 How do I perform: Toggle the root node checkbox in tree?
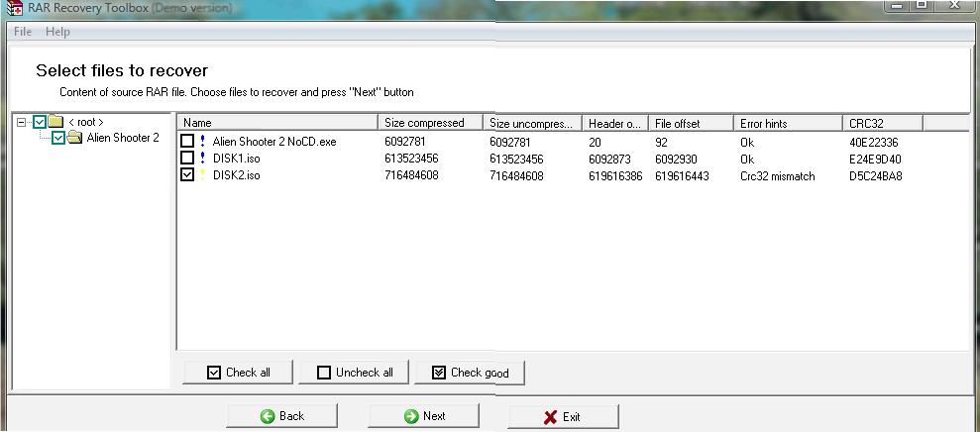[x=39, y=122]
